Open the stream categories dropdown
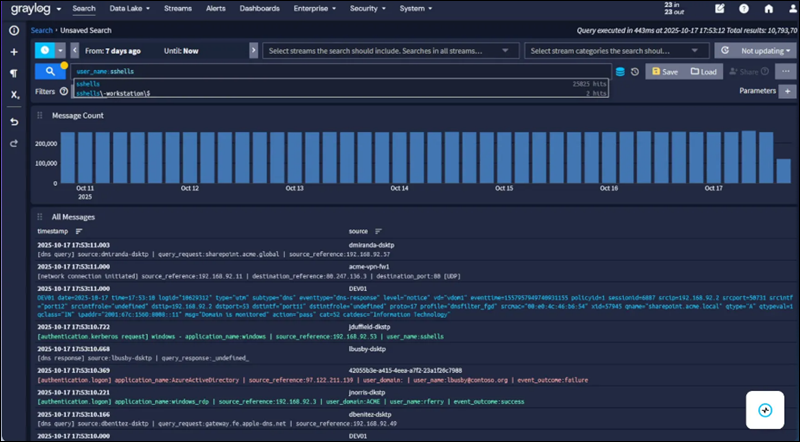The image size is (800, 442). tap(616, 51)
